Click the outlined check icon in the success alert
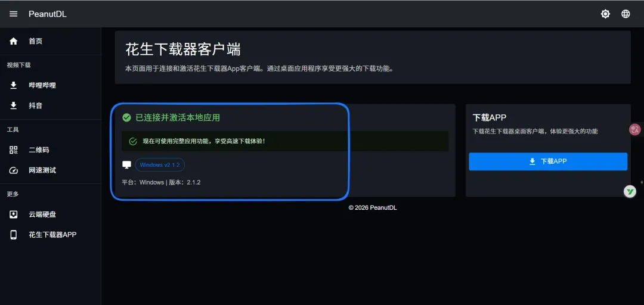644x305 pixels. point(132,141)
